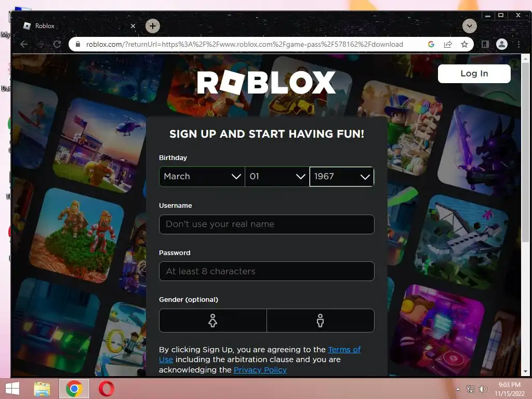The width and height of the screenshot is (532, 399).
Task: Click the taskbar clock showing 9:03 PM
Action: [x=509, y=389]
